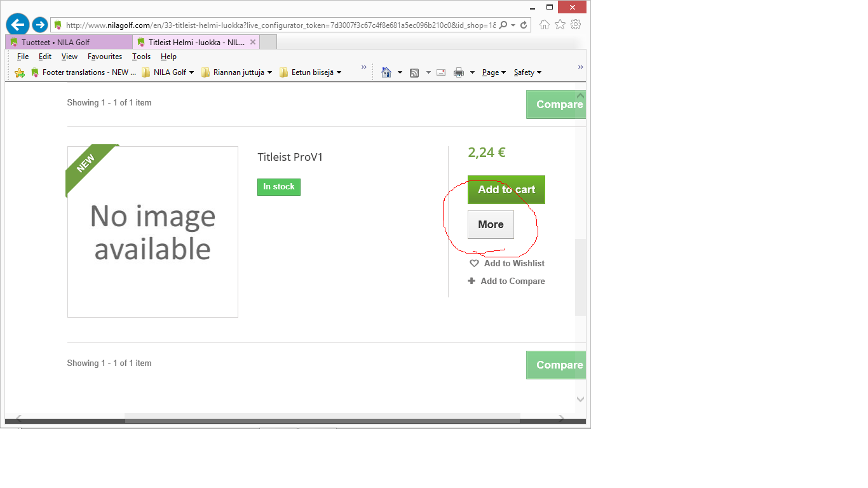The height and width of the screenshot is (488, 868).
Task: Open the Home button dropdown arrow
Action: 400,72
